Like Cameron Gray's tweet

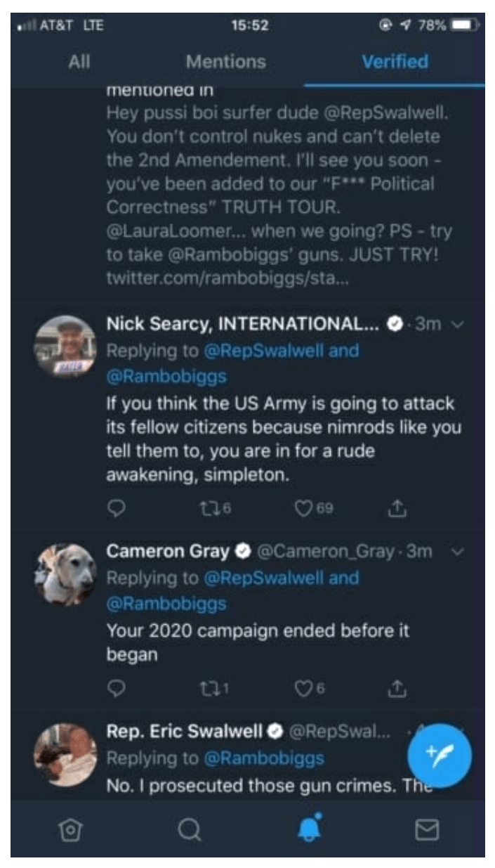pyautogui.click(x=303, y=689)
